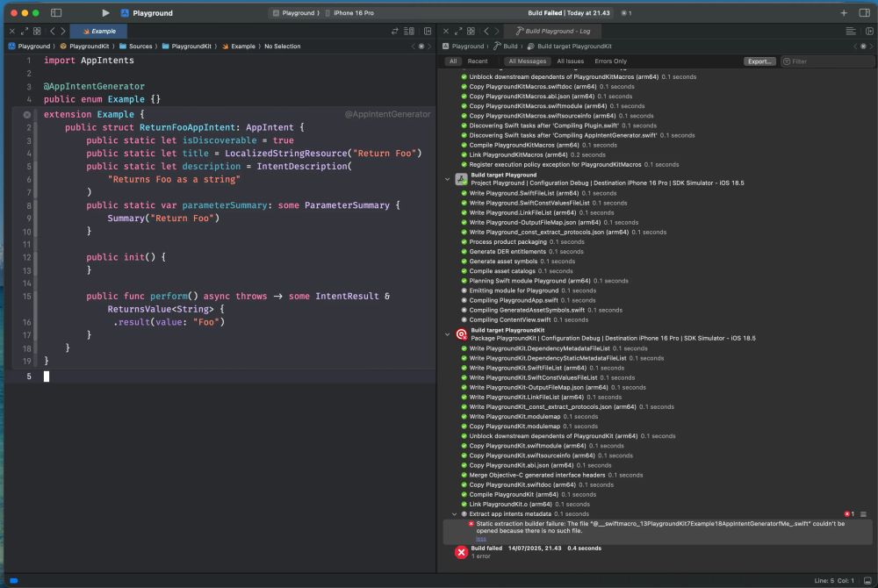Toggle the debug area at bottom right
This screenshot has height=588, width=878.
point(867,581)
